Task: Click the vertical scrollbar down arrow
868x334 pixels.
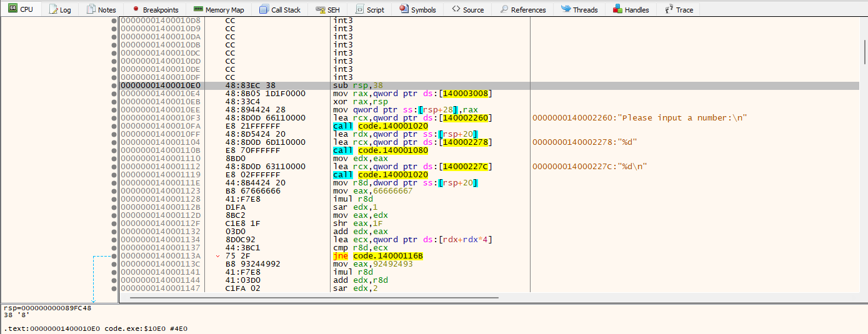Action: [x=864, y=288]
